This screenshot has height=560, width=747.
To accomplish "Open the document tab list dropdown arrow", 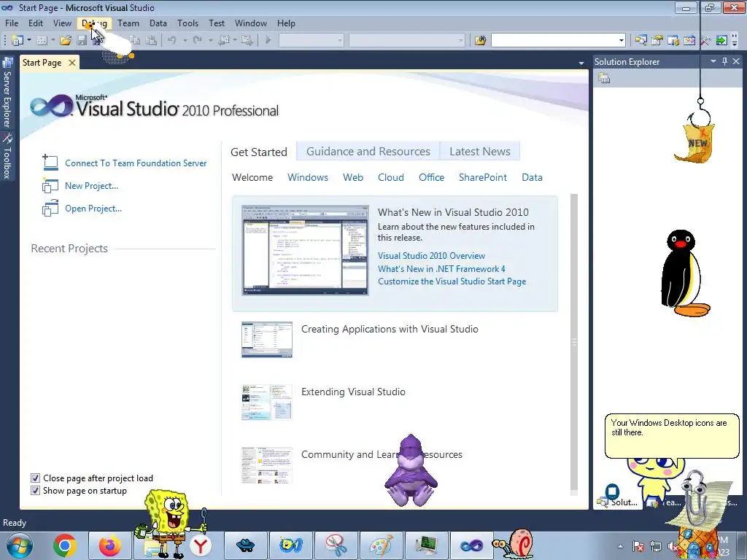I will pos(581,63).
